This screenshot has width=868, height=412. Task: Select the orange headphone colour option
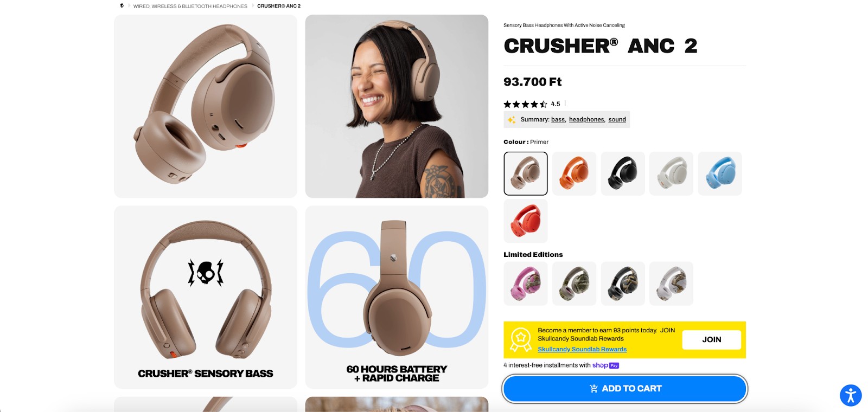click(574, 173)
